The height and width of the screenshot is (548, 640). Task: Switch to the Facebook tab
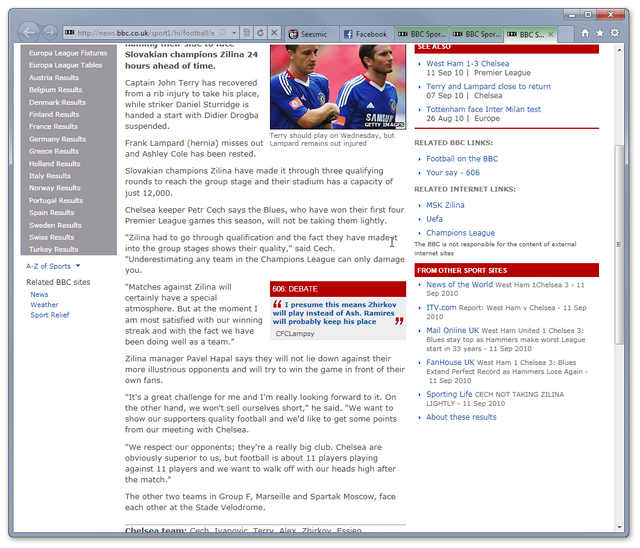365,34
